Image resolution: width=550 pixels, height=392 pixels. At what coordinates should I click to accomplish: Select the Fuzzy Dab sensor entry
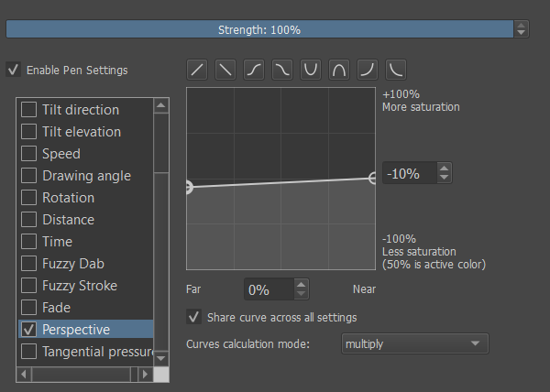pyautogui.click(x=73, y=264)
